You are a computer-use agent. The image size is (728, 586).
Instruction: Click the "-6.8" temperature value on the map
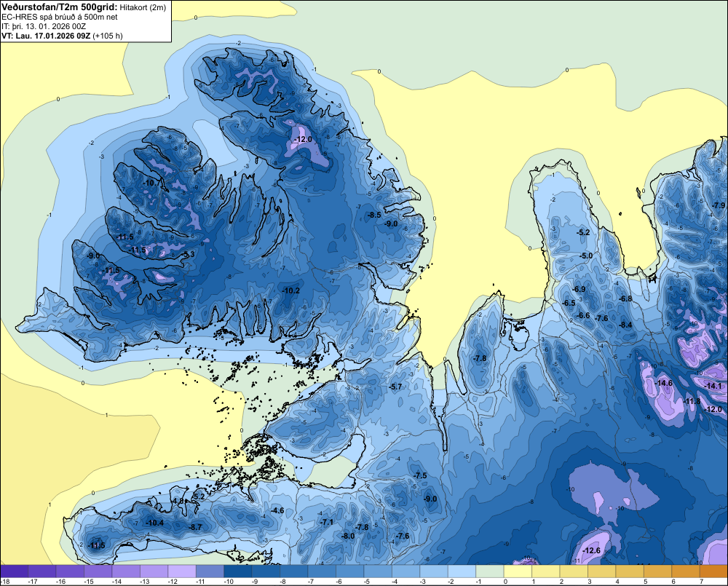coord(625,298)
